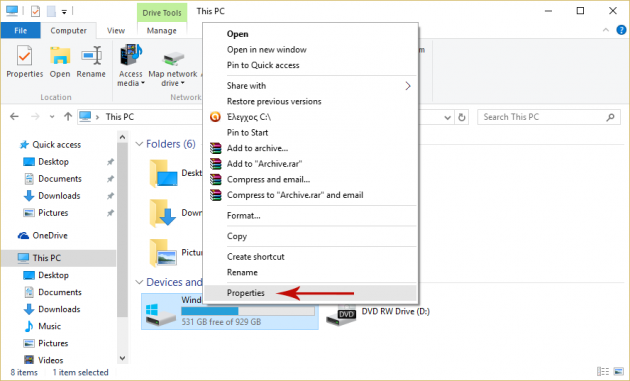
Task: Select Compress and email...
Action: 310,180
